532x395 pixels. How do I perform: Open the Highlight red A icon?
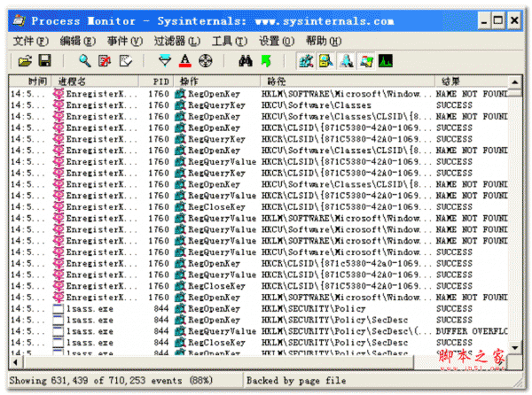(185, 61)
